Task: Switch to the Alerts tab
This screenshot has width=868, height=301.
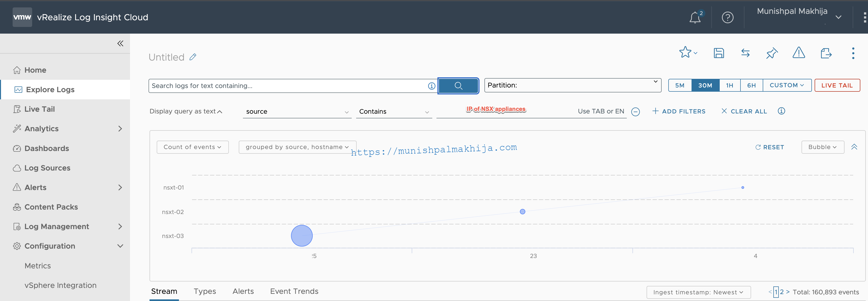Action: pos(243,292)
